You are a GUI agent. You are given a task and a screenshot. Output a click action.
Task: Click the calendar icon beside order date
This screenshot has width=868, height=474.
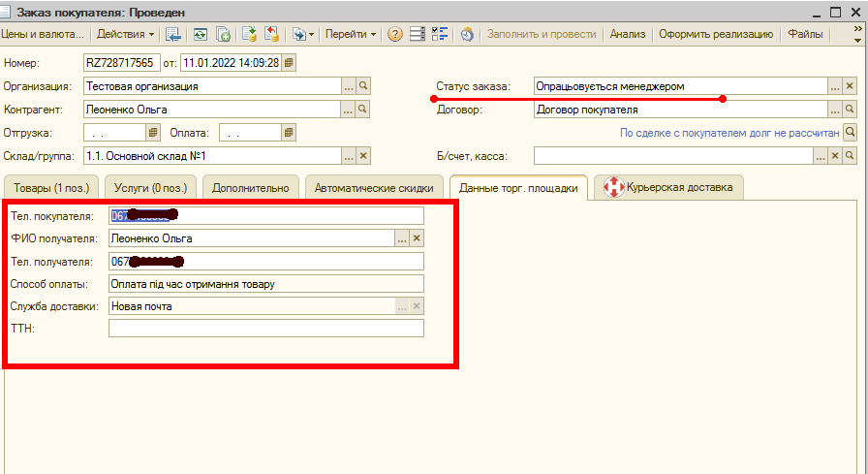[289, 63]
